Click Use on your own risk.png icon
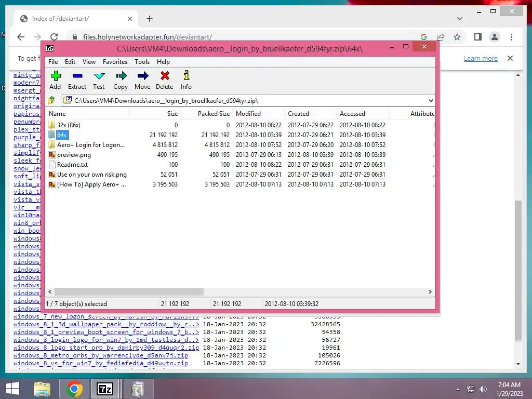Screen dimensions: 532x399 click(x=51, y=175)
